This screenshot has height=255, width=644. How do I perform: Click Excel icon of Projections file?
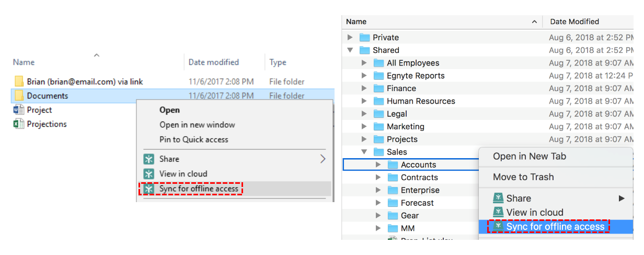coord(19,124)
